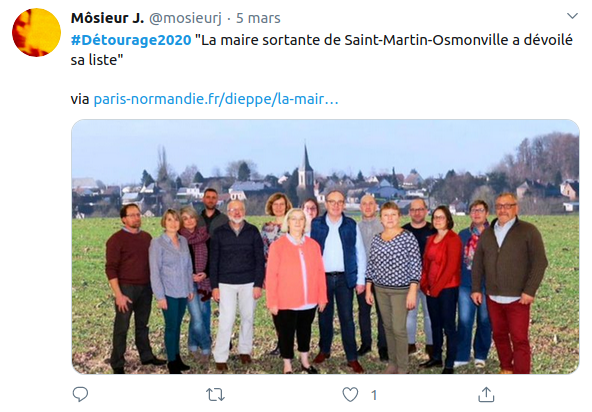Open the Môsieur J. display name
592x412 pixels.
pos(107,18)
